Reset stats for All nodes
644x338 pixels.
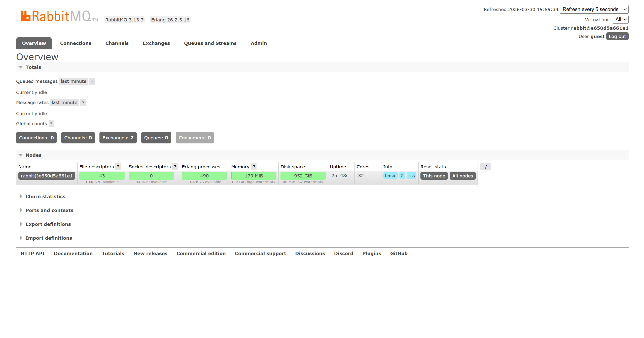(x=462, y=176)
